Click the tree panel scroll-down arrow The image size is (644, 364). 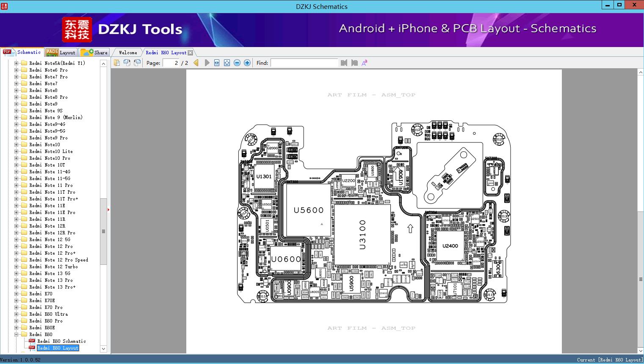103,349
